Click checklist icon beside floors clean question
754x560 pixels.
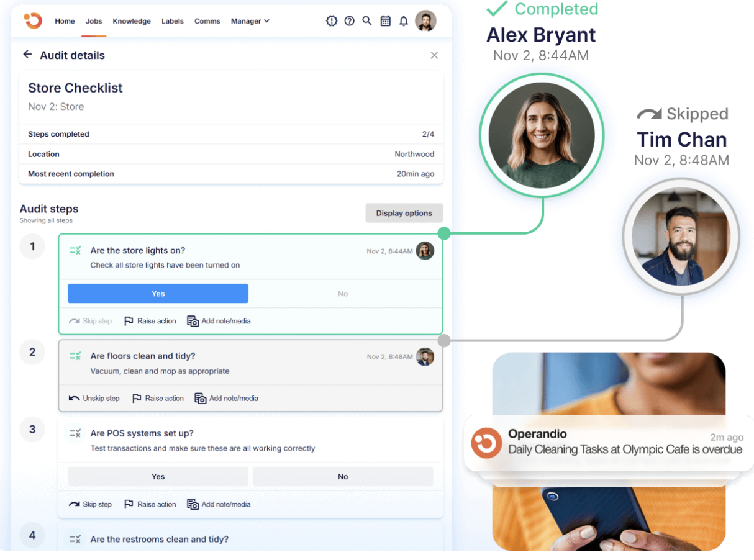point(75,356)
